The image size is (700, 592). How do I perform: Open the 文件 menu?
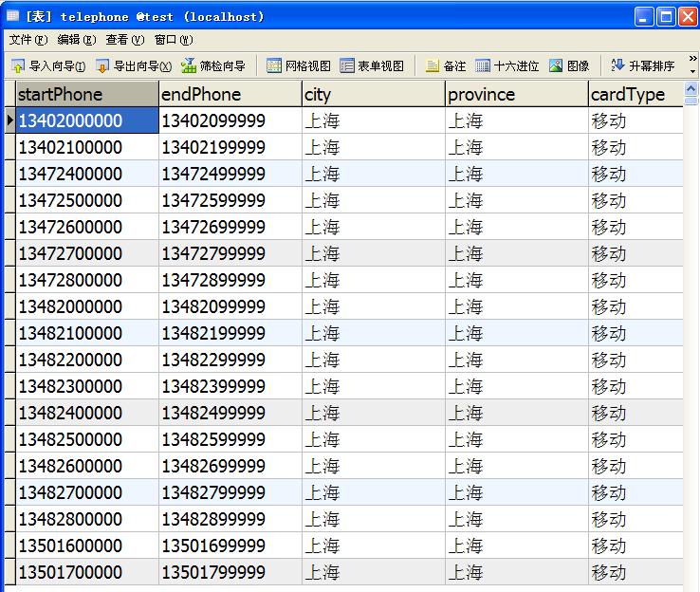tap(28, 40)
